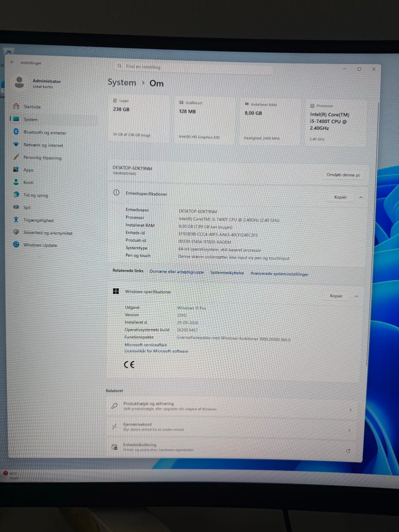Collapse the Windows-specifikationer section chevron
This screenshot has height=532, width=399.
tap(356, 296)
